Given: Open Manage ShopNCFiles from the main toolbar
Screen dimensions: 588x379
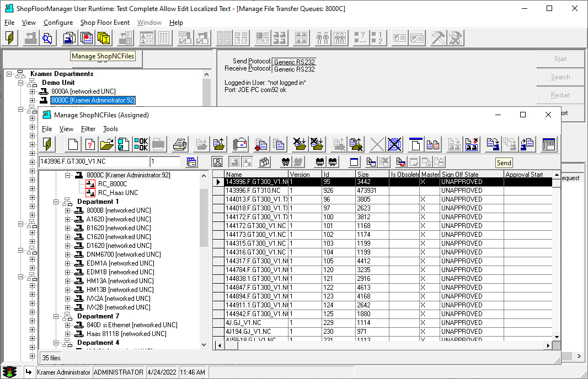Looking at the screenshot, I should (x=70, y=38).
